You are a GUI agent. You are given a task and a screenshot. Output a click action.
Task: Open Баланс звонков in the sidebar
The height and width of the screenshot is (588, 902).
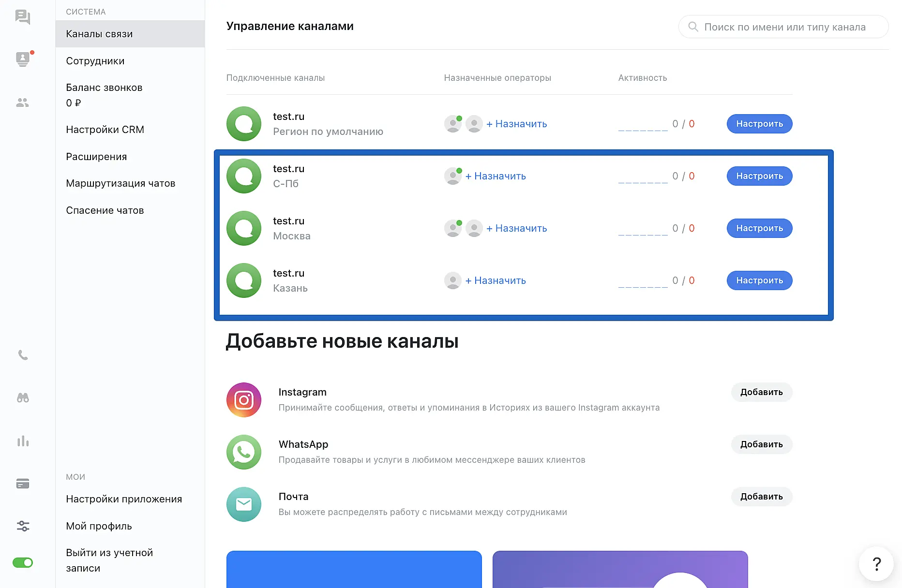(x=130, y=95)
